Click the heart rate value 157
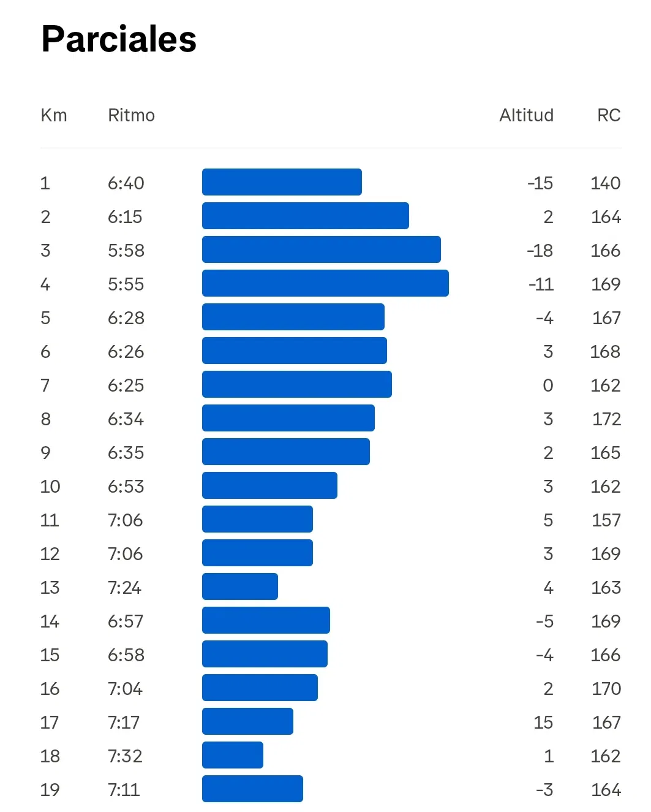The image size is (651, 812). [606, 520]
